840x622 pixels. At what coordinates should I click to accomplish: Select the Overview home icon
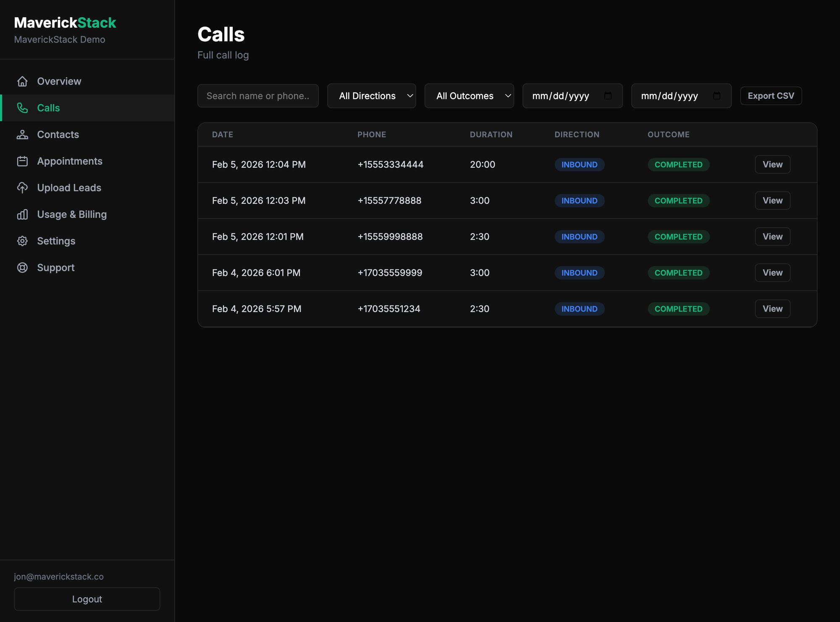(x=23, y=81)
